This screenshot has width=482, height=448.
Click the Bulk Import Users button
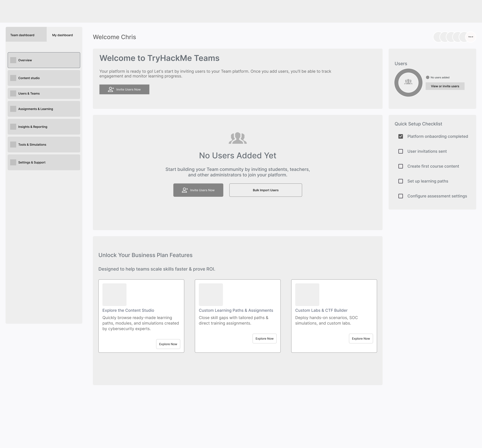click(266, 190)
